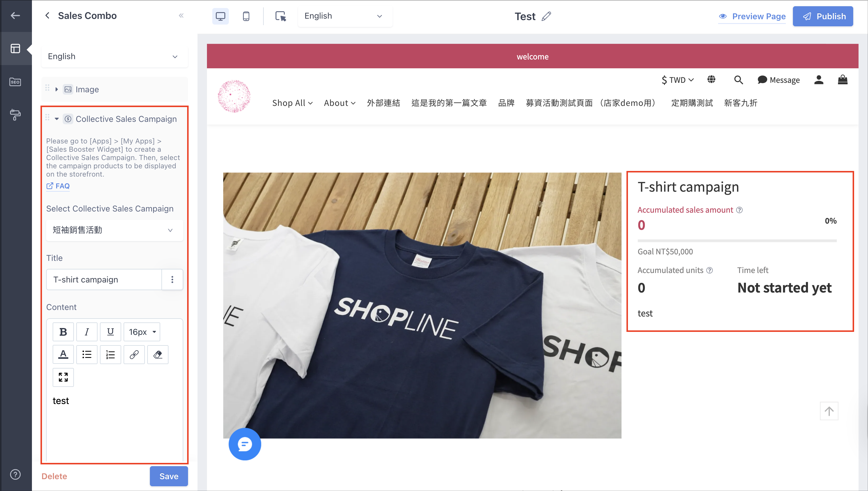Image resolution: width=868 pixels, height=491 pixels.
Task: Open the FAQ link
Action: [x=58, y=186]
